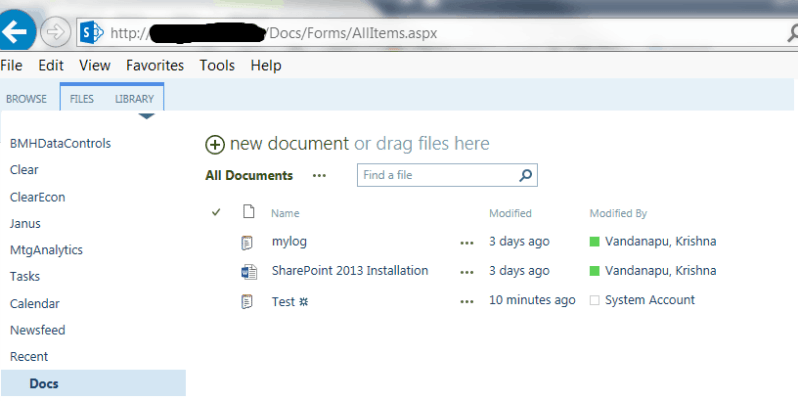Open the ellipsis menu for Test
The width and height of the screenshot is (798, 401).
[x=467, y=302]
